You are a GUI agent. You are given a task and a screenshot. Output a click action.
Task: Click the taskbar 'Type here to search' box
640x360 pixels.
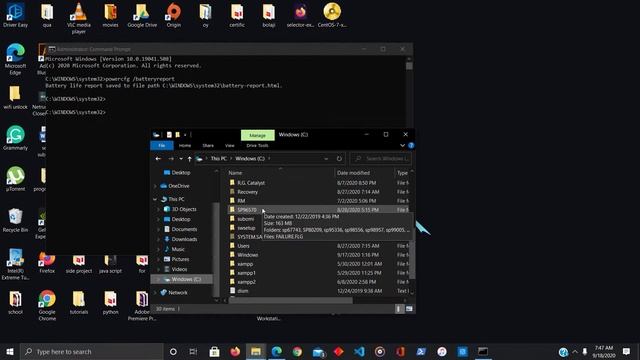click(x=91, y=351)
